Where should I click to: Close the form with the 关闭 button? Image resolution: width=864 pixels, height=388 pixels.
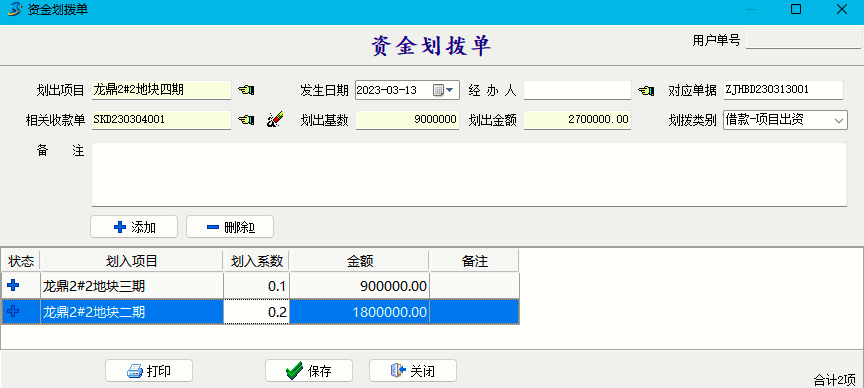(413, 371)
